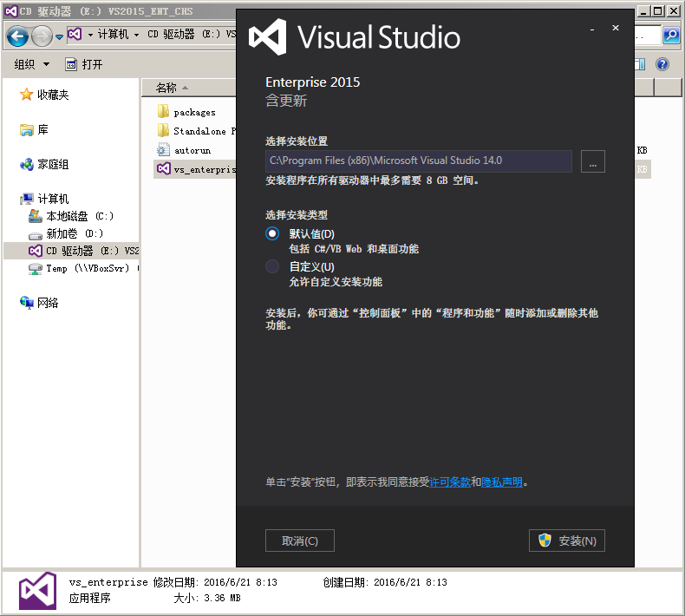Viewport: 685px width, 616px height.
Task: Select the default (默认值) installation radio button
Action: (272, 233)
